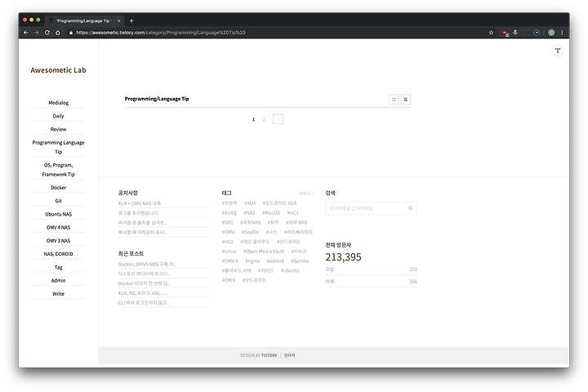Open the Tag menu item in sidebar

(59, 268)
